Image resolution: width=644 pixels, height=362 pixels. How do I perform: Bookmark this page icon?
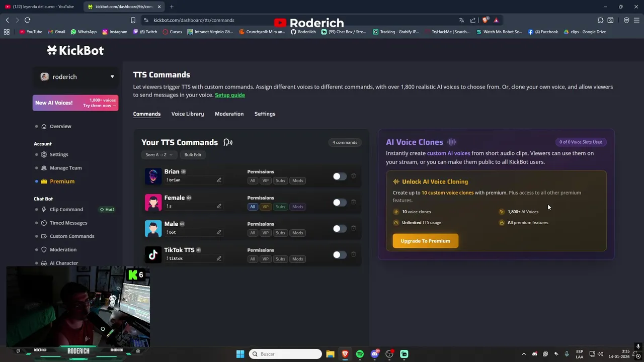(x=133, y=20)
